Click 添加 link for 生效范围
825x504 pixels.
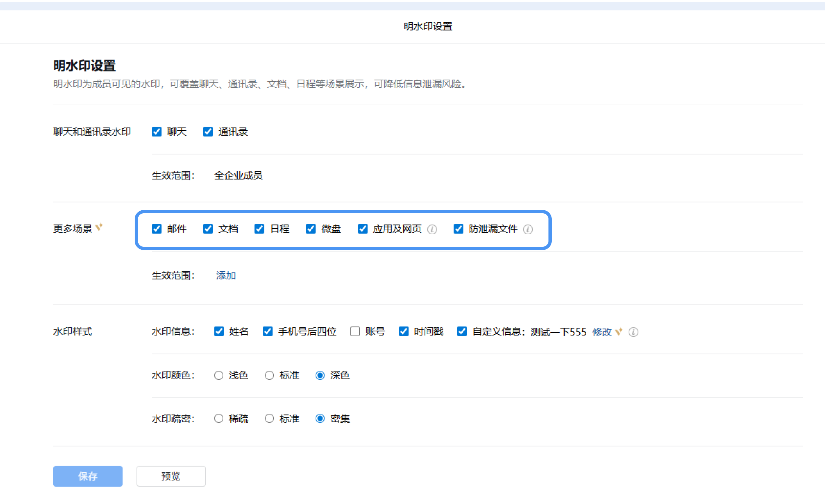(226, 276)
